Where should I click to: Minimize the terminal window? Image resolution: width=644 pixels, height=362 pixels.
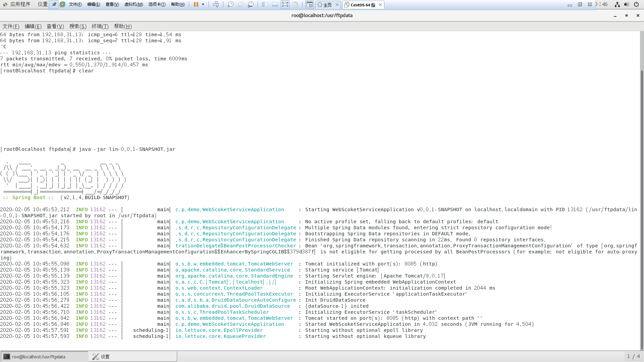(615, 15)
